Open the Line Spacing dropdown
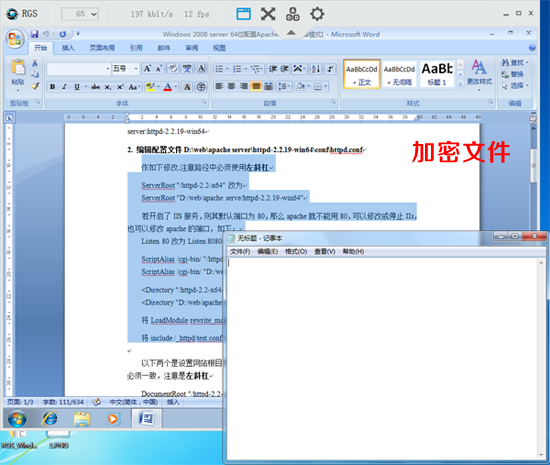Screen dimensions: 550x465 [x=284, y=86]
